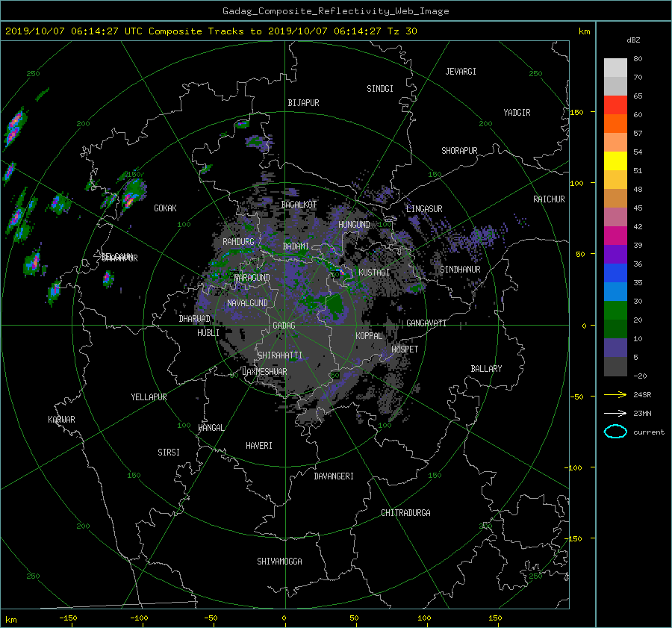This screenshot has height=628, width=672.
Task: Click the GOKAK town label
Action: 166,208
